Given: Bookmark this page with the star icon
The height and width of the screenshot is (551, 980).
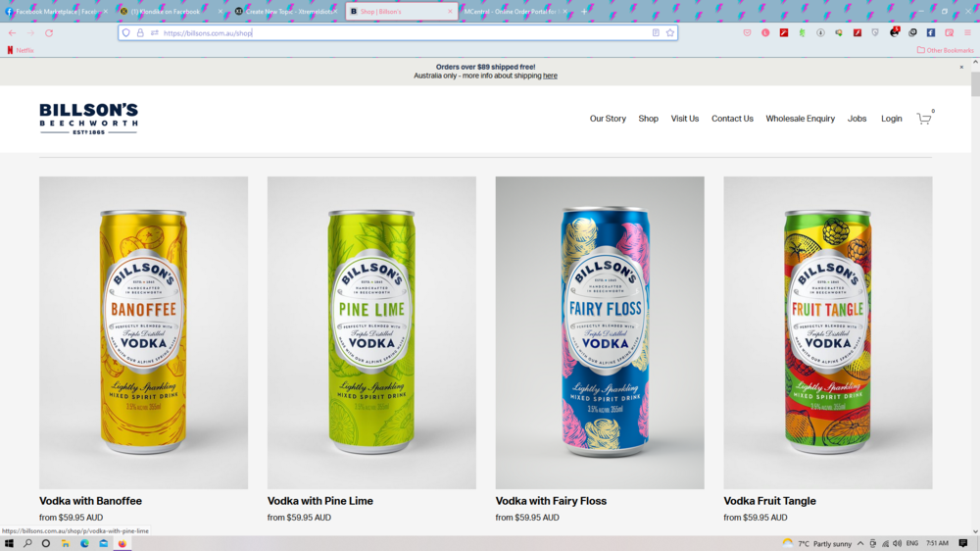Looking at the screenshot, I should coord(670,33).
